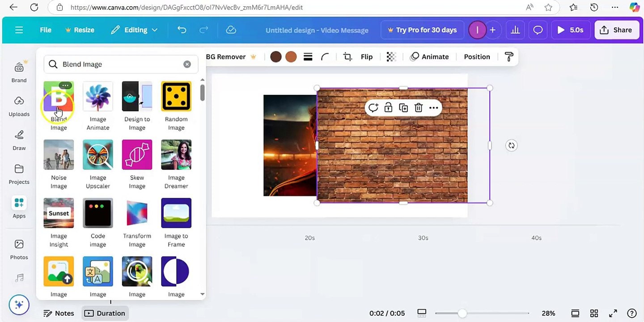Click the crop icon in toolbar
The width and height of the screenshot is (644, 322).
347,57
